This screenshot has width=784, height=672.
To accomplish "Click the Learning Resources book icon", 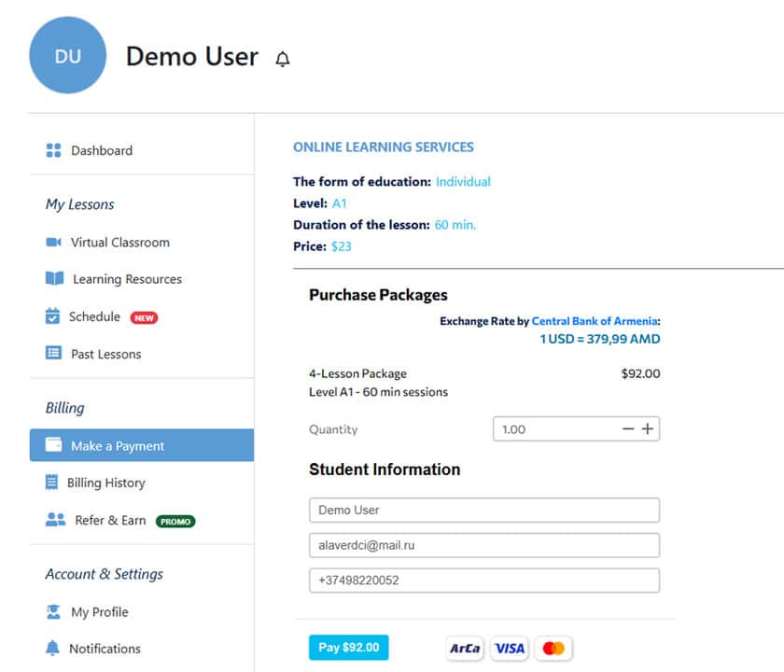I will pos(54,279).
